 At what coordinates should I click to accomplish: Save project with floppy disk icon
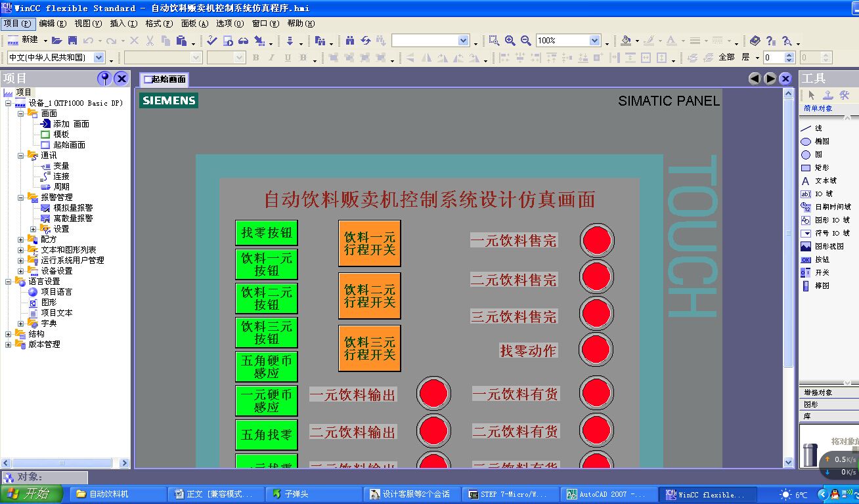coord(72,41)
